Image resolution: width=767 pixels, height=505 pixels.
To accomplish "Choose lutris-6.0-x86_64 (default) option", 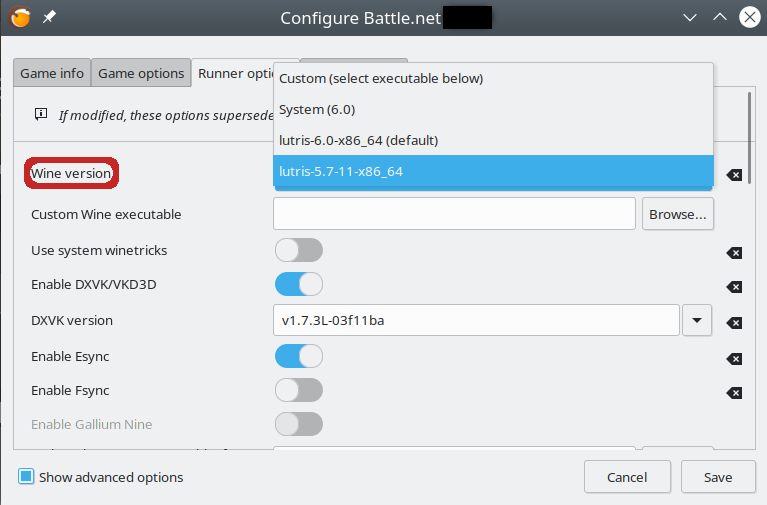I will [493, 140].
